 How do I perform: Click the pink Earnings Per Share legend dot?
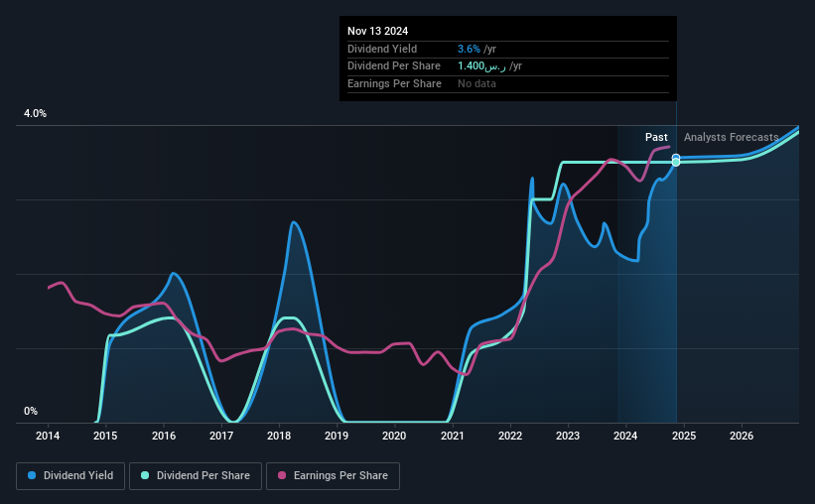[282, 475]
